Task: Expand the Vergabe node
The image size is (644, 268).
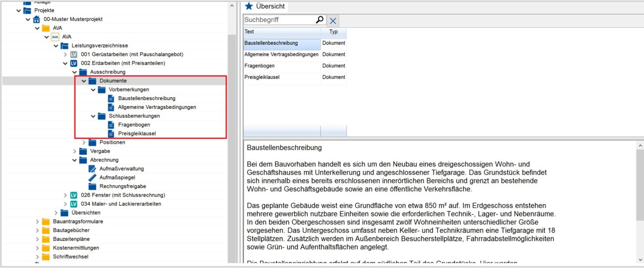Action: (x=75, y=151)
